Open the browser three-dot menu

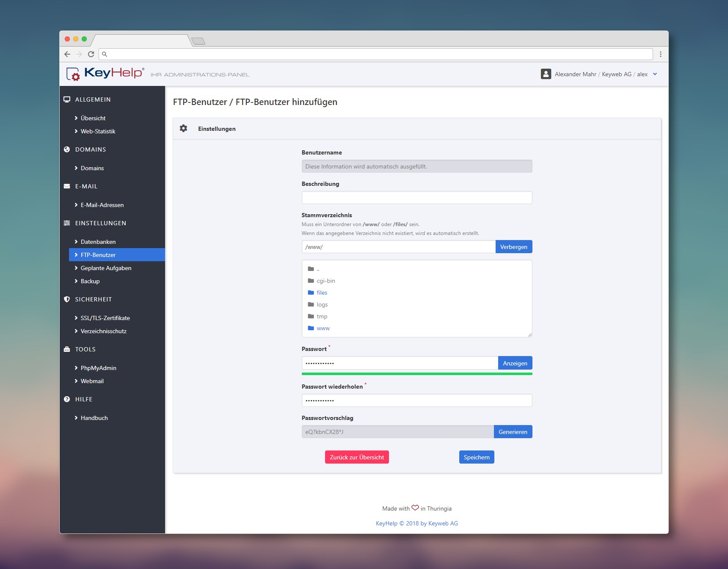[660, 54]
